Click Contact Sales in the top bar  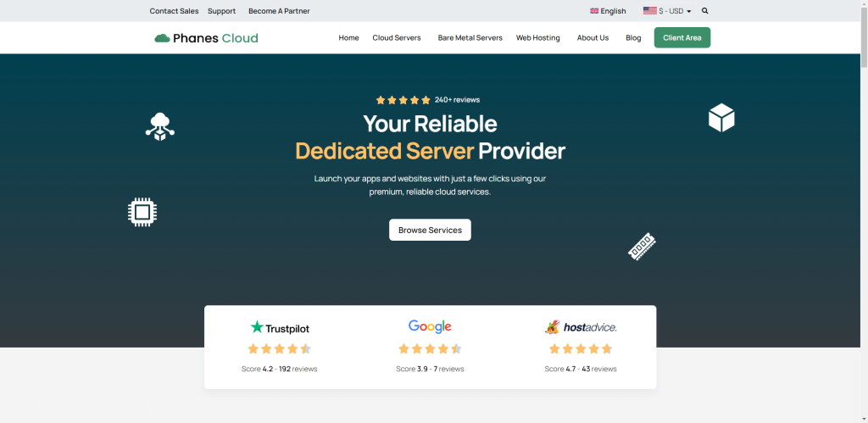click(x=174, y=11)
